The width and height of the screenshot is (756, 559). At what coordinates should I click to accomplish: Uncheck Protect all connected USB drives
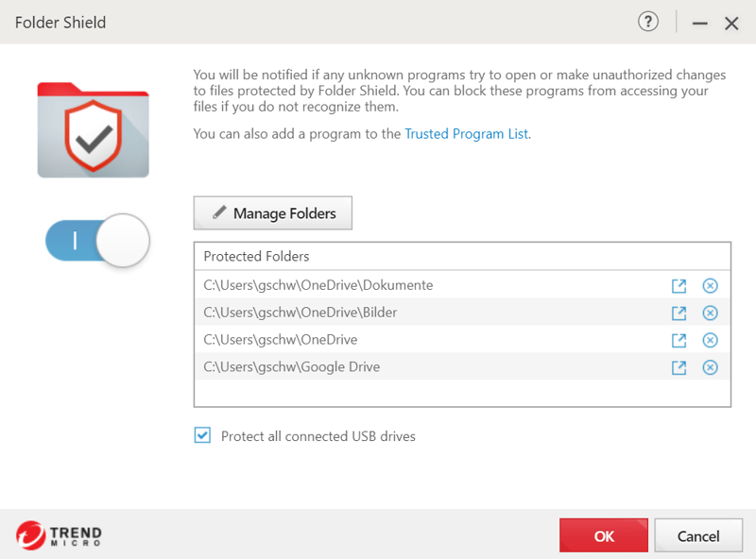(202, 435)
